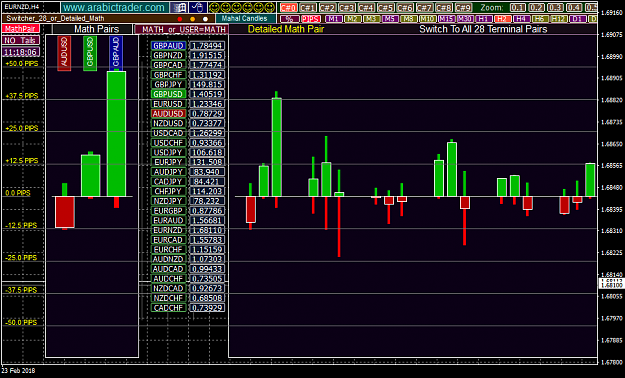The image size is (625, 378).
Task: Click the grid window icon beside arabictrader.com
Action: (179, 7)
